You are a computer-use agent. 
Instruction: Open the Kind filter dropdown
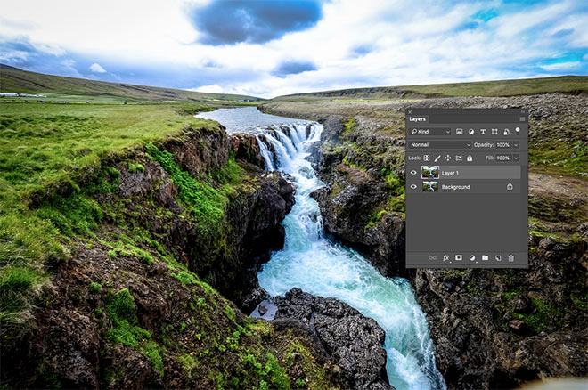coord(429,132)
